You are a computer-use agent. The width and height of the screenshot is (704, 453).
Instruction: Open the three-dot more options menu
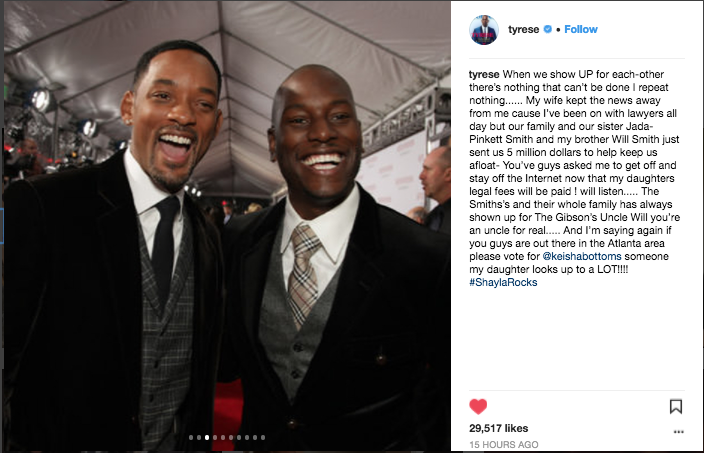tap(678, 432)
